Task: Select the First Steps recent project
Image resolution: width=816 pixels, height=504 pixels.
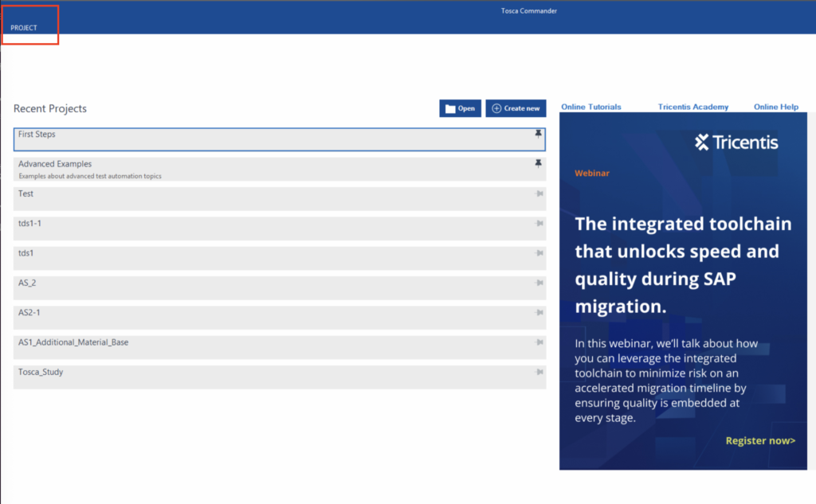Action: tap(280, 139)
